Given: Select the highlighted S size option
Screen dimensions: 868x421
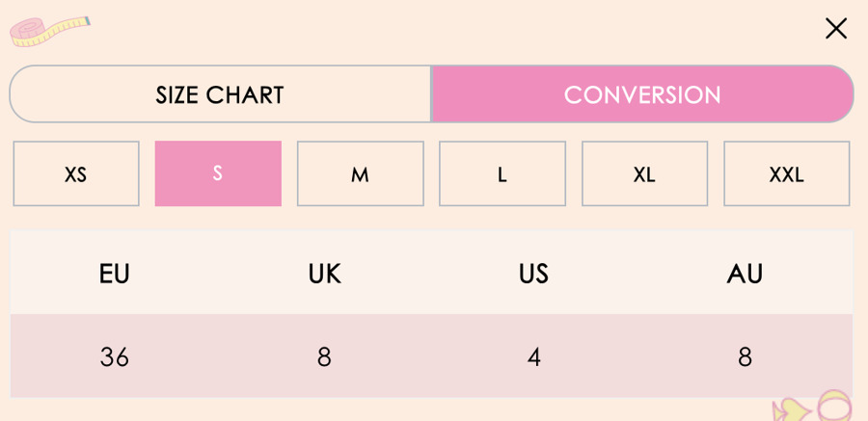Looking at the screenshot, I should tap(218, 173).
